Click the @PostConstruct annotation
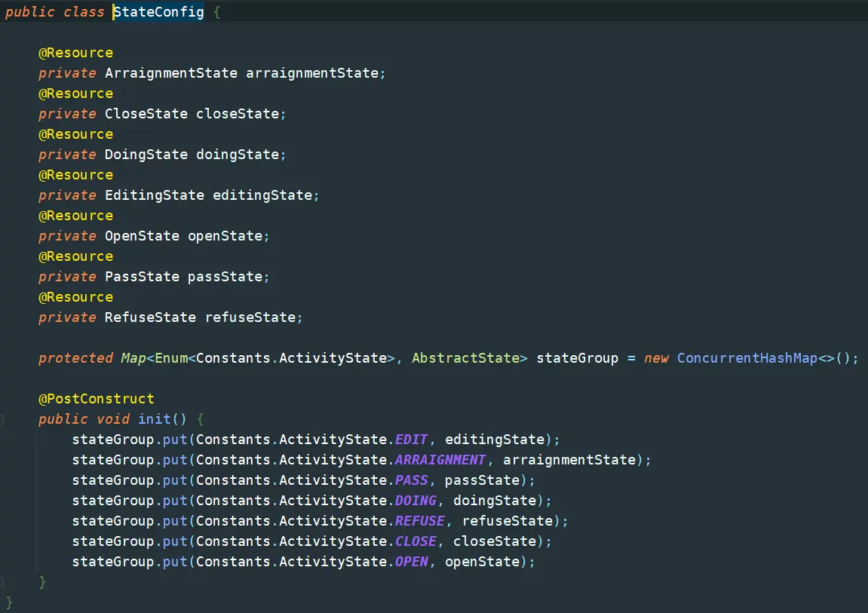The width and height of the screenshot is (868, 613). 96,399
